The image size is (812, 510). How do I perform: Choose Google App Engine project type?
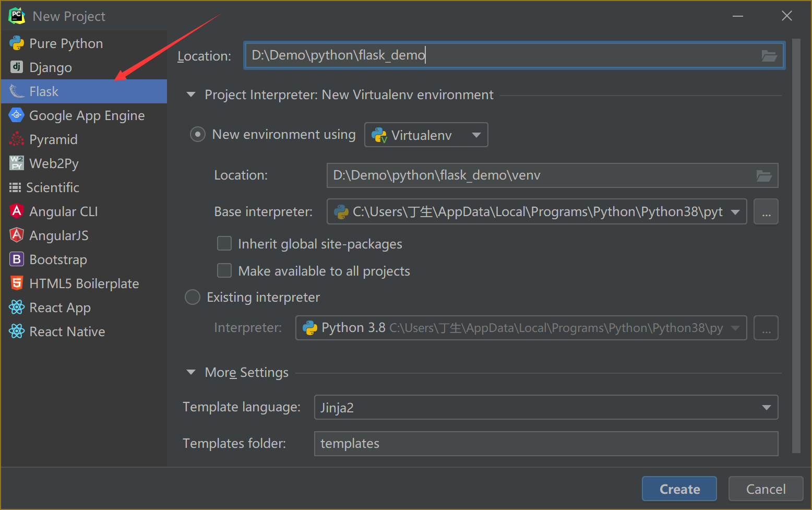tap(84, 115)
